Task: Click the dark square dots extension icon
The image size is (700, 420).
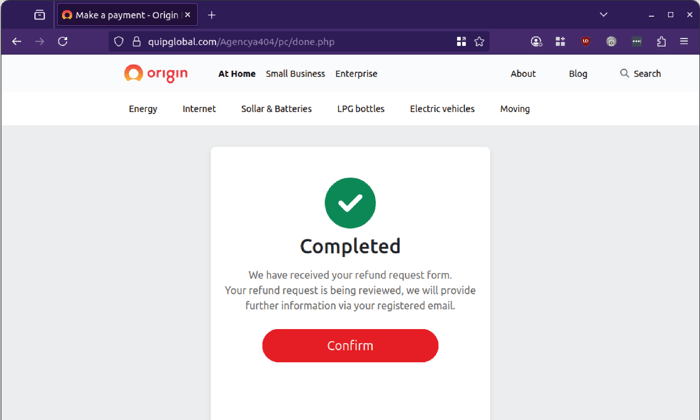Action: click(x=637, y=42)
